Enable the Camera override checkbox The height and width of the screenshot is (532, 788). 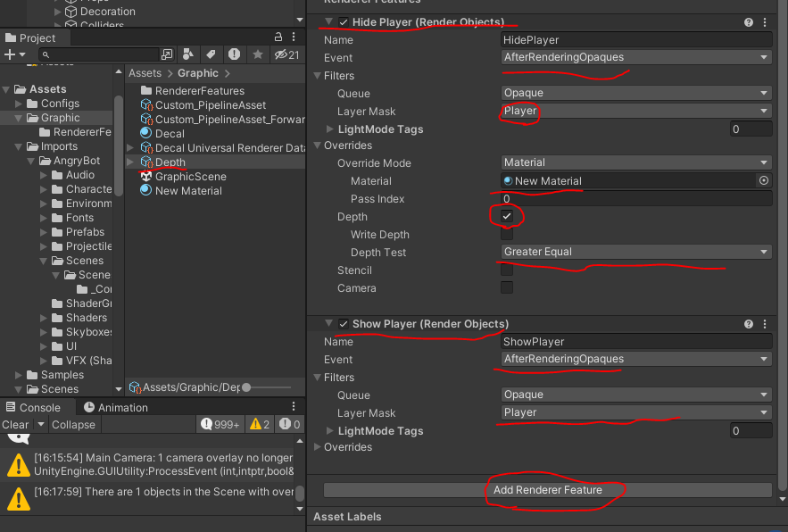[x=507, y=287]
